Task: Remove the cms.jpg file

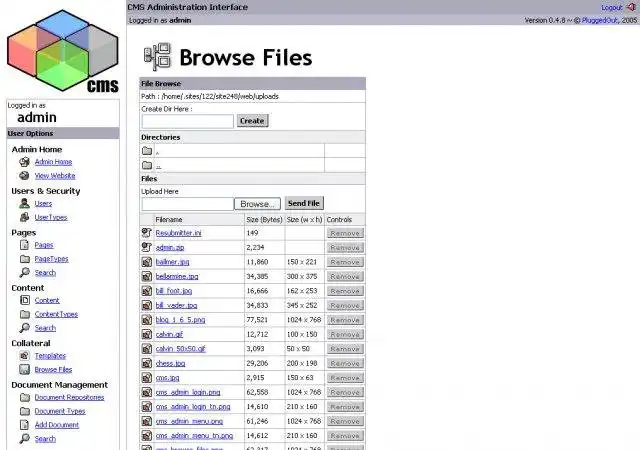Action: 345,378
